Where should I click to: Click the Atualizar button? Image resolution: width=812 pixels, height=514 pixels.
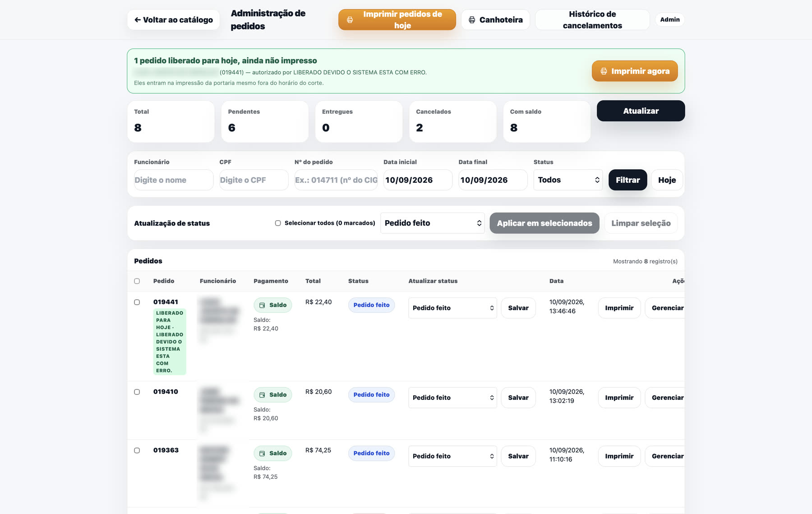pyautogui.click(x=641, y=111)
